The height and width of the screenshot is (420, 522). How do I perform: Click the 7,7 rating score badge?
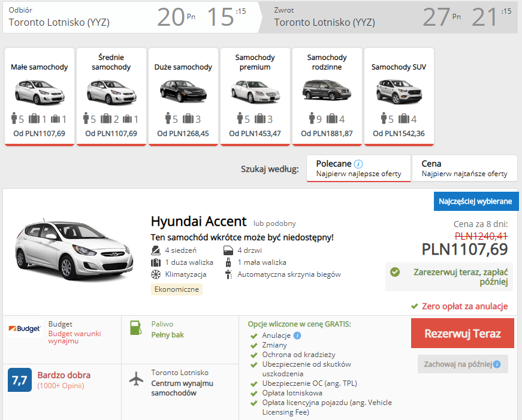click(x=20, y=380)
